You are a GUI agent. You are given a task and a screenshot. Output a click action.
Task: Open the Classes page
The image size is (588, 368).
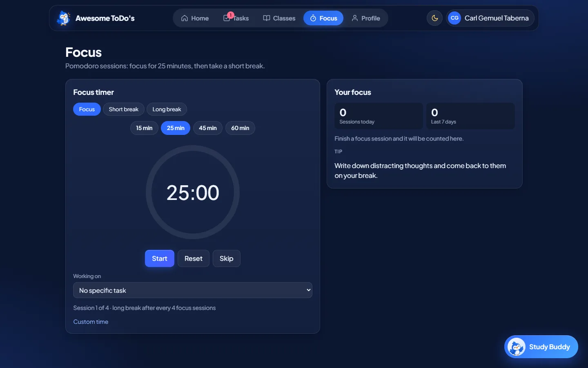tap(279, 18)
